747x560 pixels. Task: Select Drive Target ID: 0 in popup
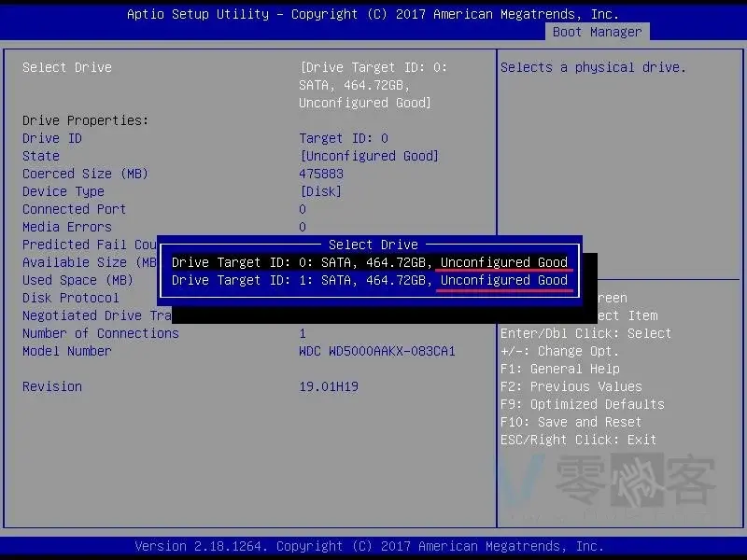(x=369, y=262)
